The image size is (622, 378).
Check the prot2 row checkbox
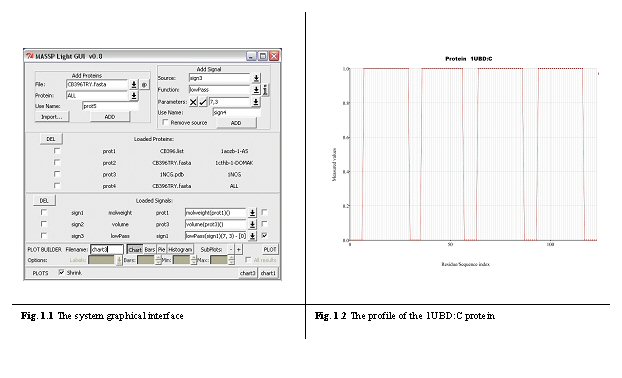[x=57, y=162]
